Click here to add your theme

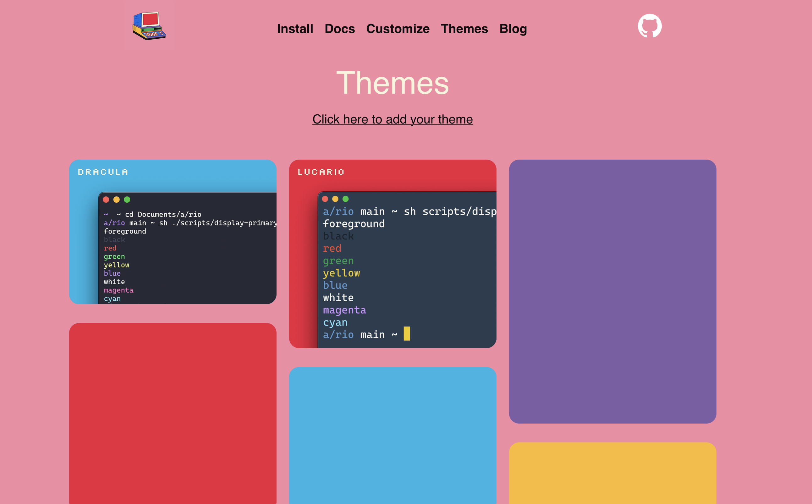point(392,119)
